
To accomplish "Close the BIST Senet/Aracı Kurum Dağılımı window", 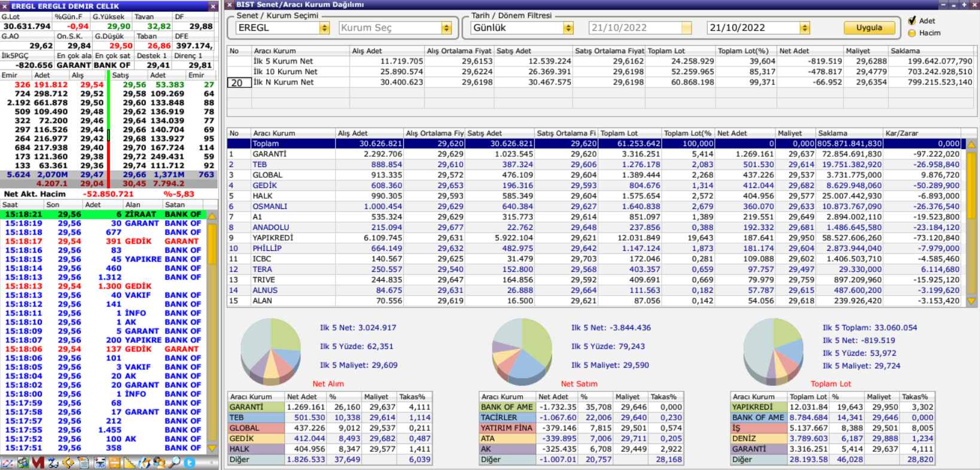I will tap(975, 5).
